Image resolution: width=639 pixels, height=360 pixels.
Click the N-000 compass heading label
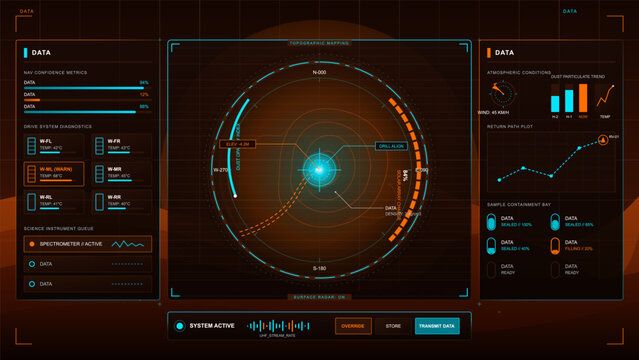point(319,73)
